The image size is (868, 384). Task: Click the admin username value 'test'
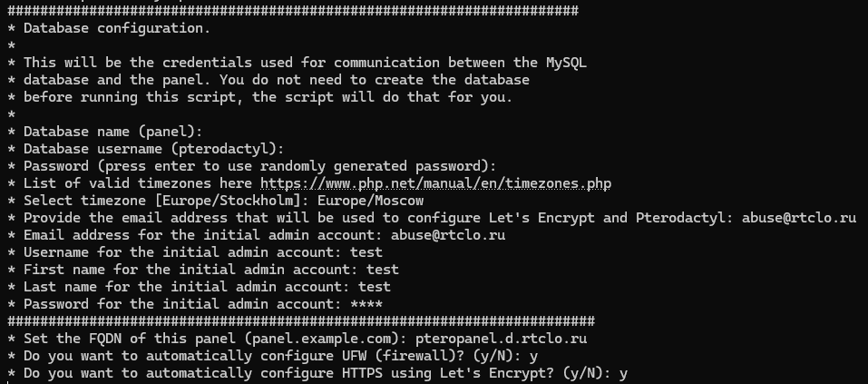point(366,252)
